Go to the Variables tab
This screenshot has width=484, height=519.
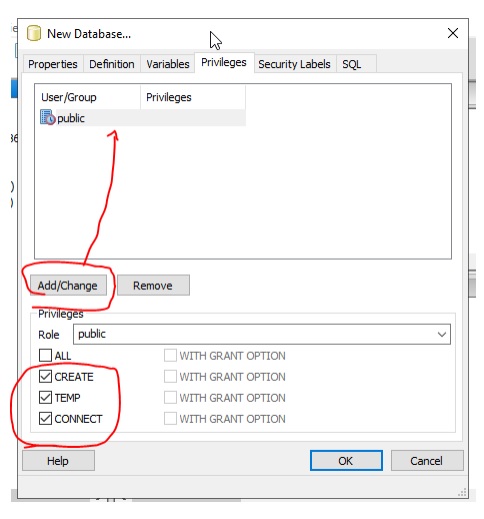click(x=168, y=64)
